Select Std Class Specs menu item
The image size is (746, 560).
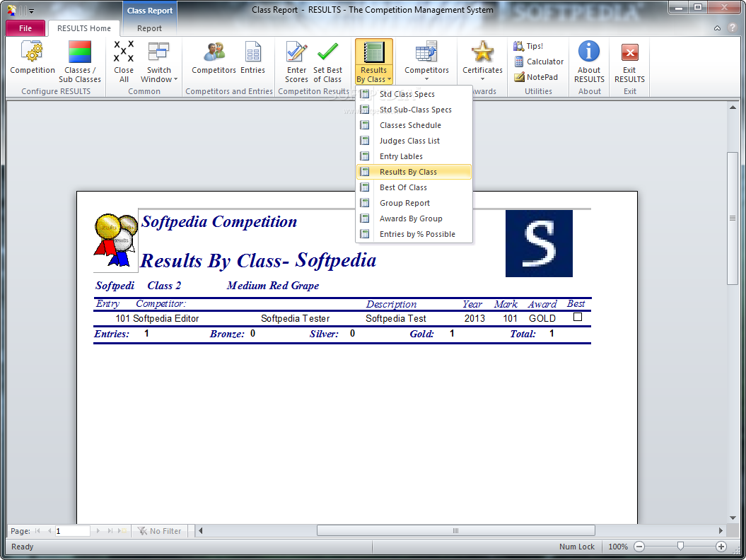click(x=414, y=94)
